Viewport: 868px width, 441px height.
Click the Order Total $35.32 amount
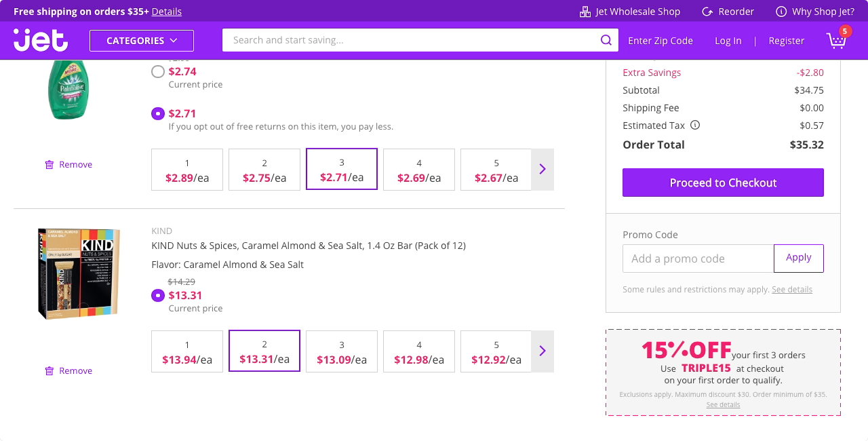click(x=807, y=145)
